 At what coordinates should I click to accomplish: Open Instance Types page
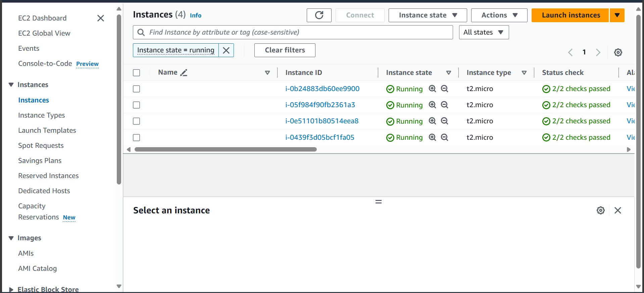[x=42, y=115]
